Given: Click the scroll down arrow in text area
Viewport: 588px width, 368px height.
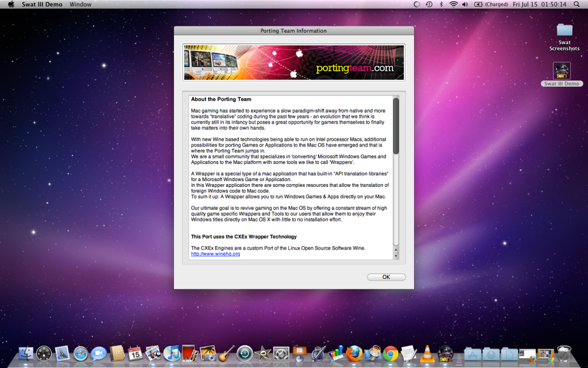Looking at the screenshot, I should click(396, 256).
